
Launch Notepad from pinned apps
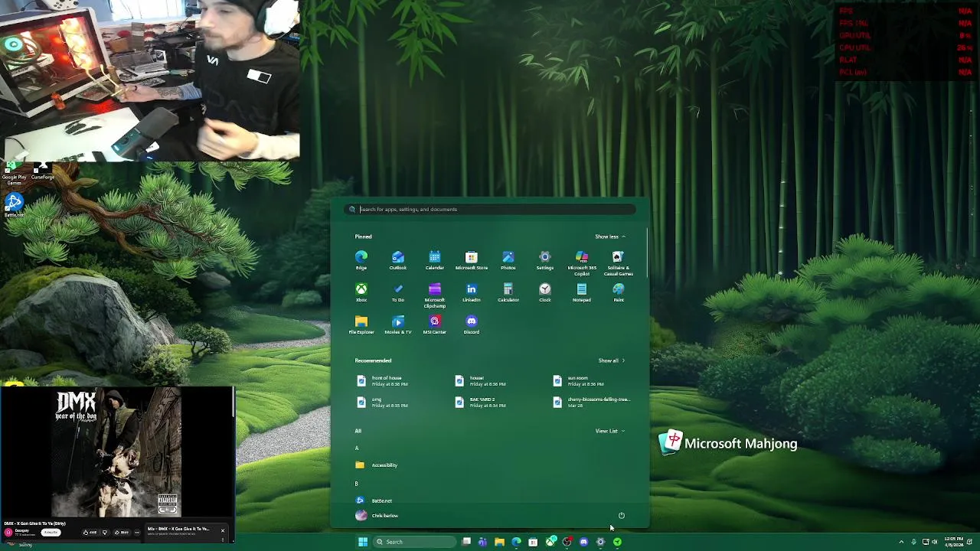pos(582,292)
